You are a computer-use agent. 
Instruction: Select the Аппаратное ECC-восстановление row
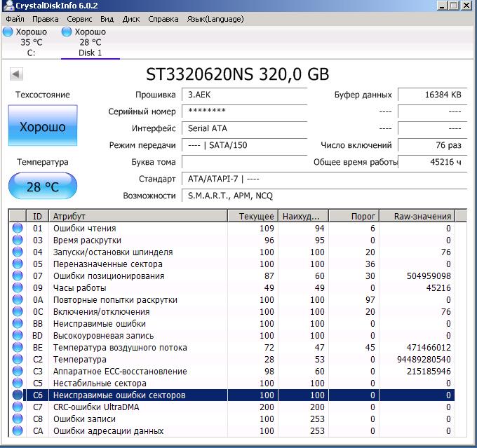231,371
